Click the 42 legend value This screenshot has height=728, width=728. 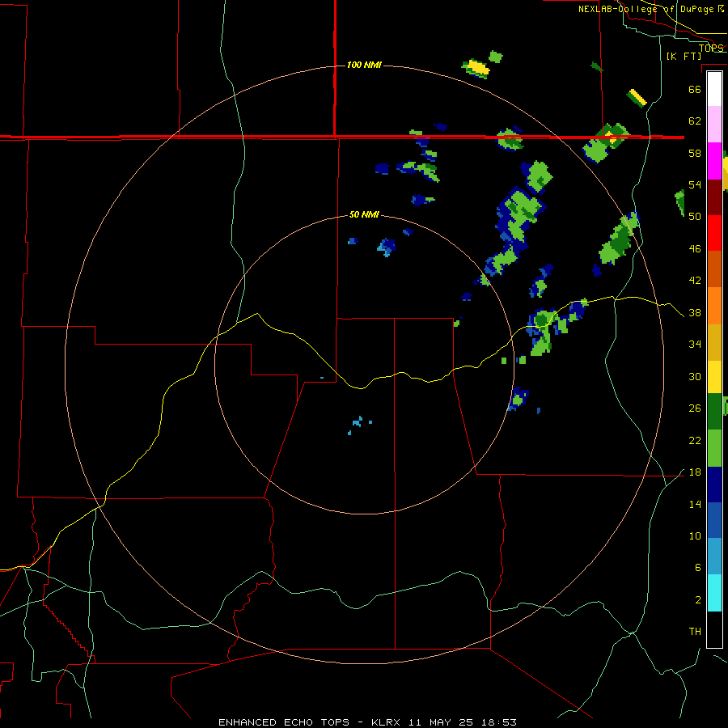pyautogui.click(x=695, y=281)
